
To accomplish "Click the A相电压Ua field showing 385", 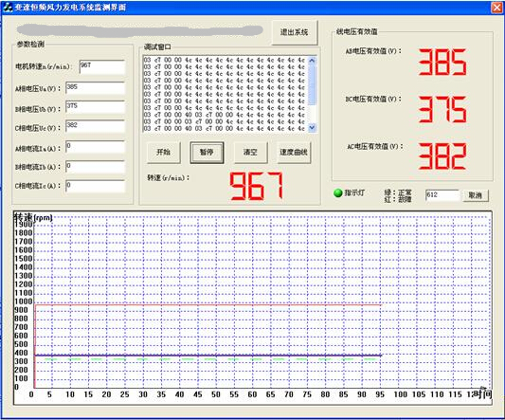I will point(95,88).
